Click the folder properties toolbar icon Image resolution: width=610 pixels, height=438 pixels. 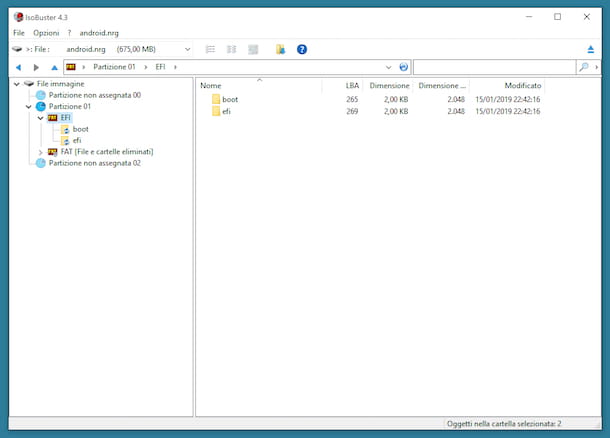click(280, 49)
